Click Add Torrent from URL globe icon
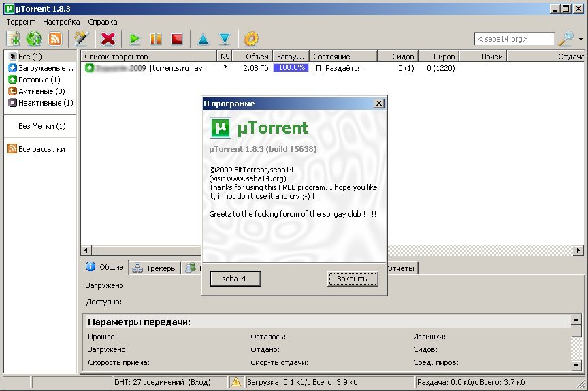Screen dimensions: 588x391 pyautogui.click(x=34, y=39)
